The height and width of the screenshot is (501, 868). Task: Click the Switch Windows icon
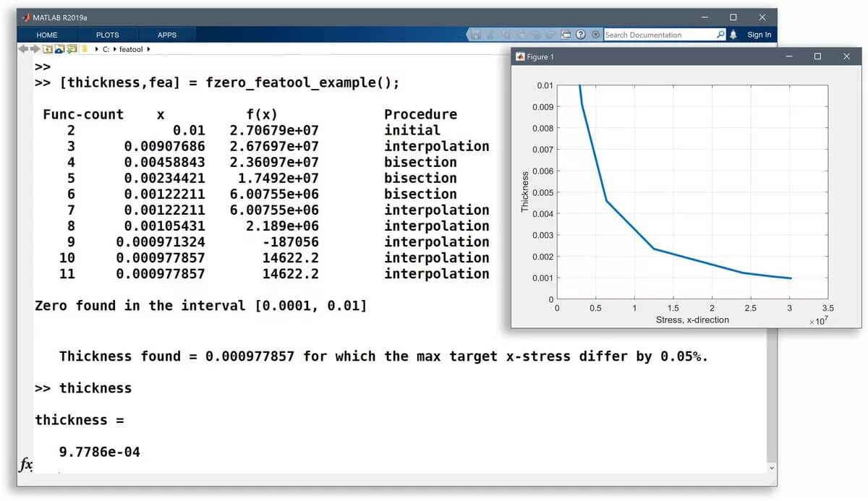pyautogui.click(x=566, y=35)
